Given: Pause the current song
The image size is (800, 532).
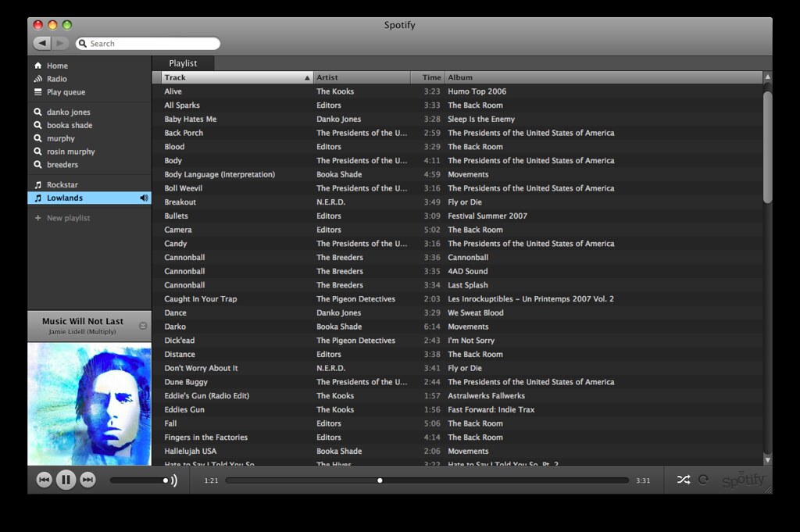Looking at the screenshot, I should 66,480.
